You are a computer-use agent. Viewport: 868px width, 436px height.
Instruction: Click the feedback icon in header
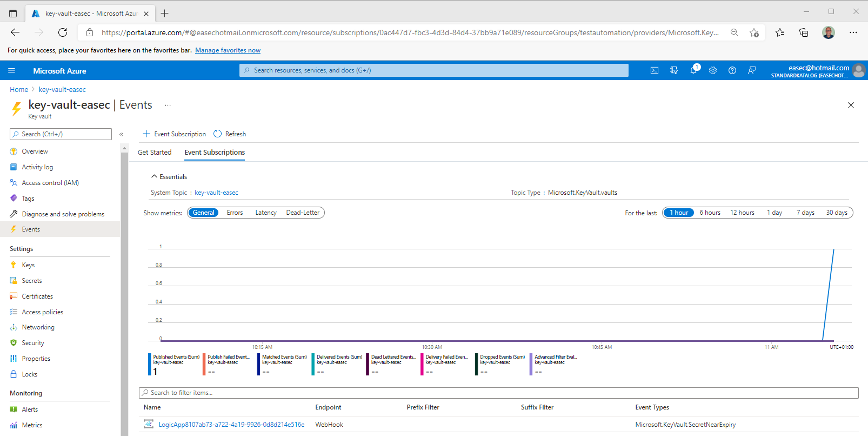pos(752,70)
